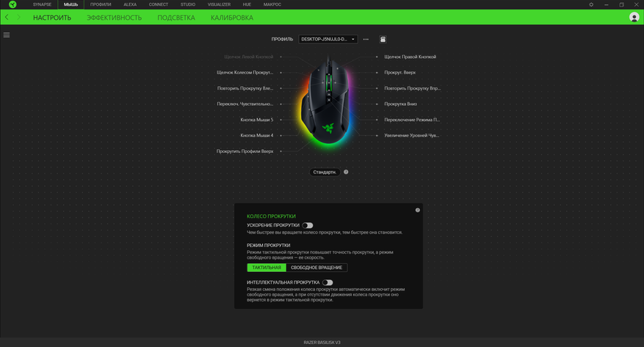This screenshot has width=644, height=347.
Task: Select the КАЛИБРОВКА subtab
Action: (x=232, y=18)
